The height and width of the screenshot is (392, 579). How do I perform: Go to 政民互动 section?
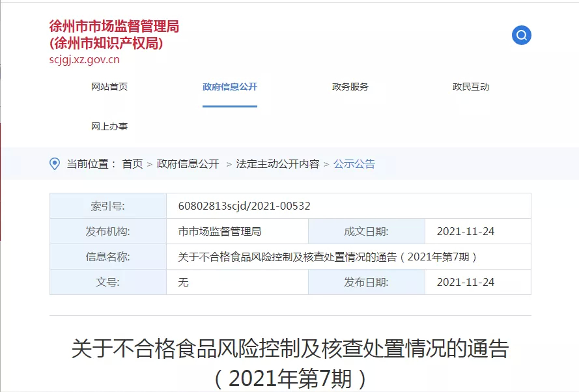pyautogui.click(x=470, y=87)
